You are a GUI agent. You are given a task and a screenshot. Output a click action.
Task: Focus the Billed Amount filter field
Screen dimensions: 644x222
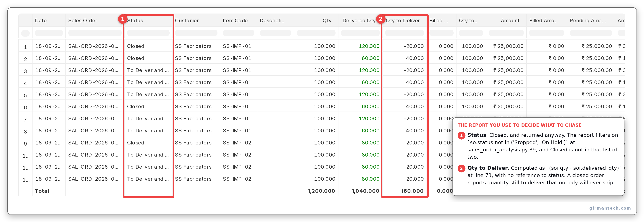pyautogui.click(x=546, y=33)
